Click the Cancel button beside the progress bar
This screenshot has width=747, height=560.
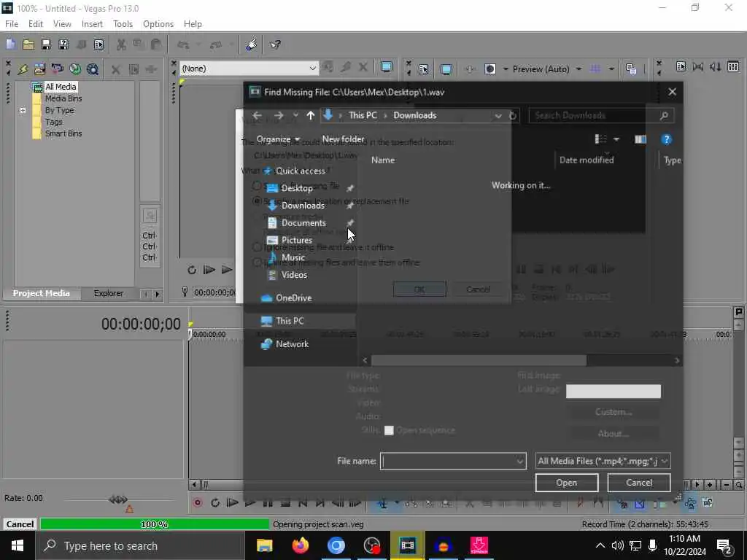[x=20, y=524]
